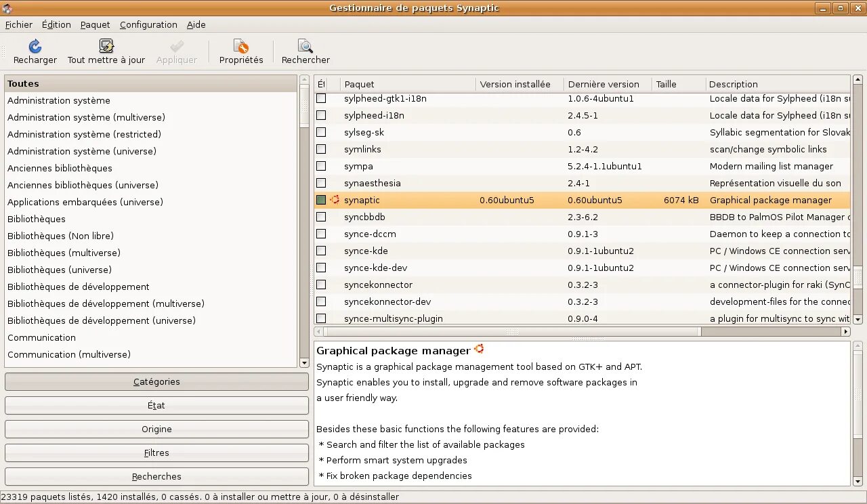
Task: Click the installed status box for synaptic
Action: (321, 200)
